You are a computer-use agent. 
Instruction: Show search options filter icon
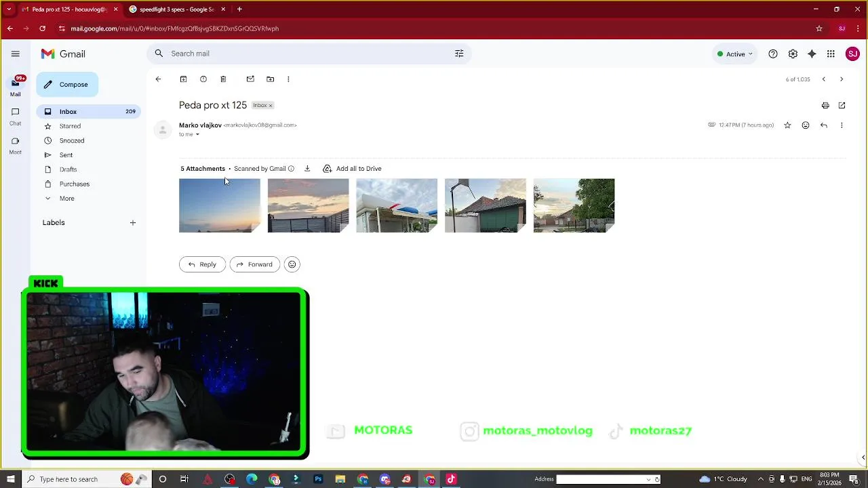[459, 54]
